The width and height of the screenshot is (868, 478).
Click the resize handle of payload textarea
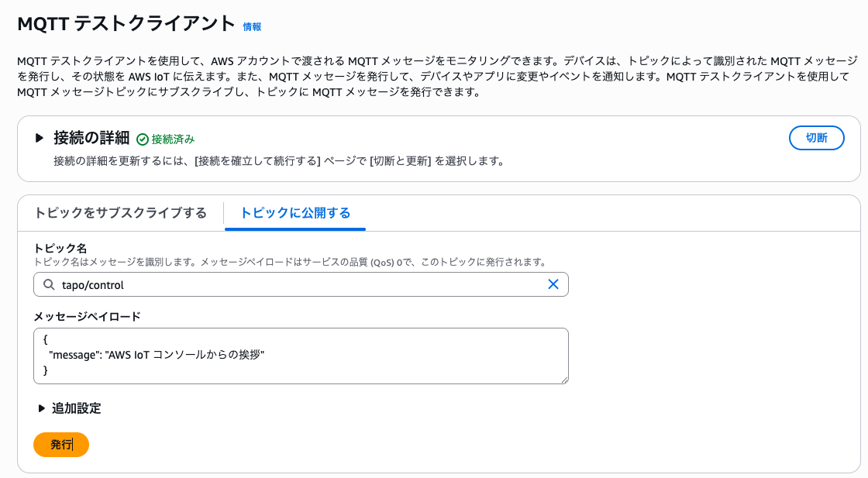564,380
